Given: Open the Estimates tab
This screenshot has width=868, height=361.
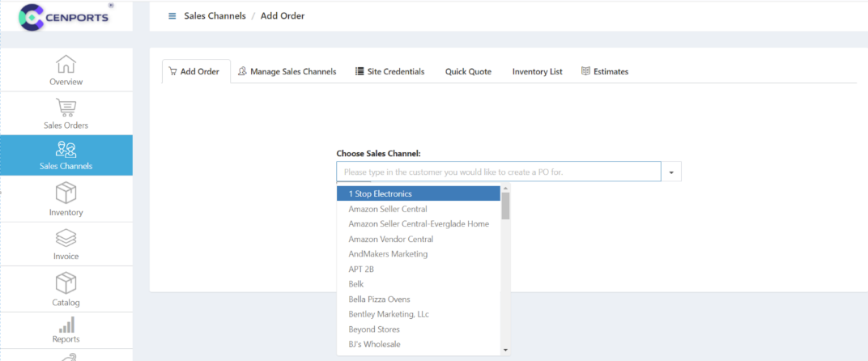Looking at the screenshot, I should pyautogui.click(x=605, y=72).
